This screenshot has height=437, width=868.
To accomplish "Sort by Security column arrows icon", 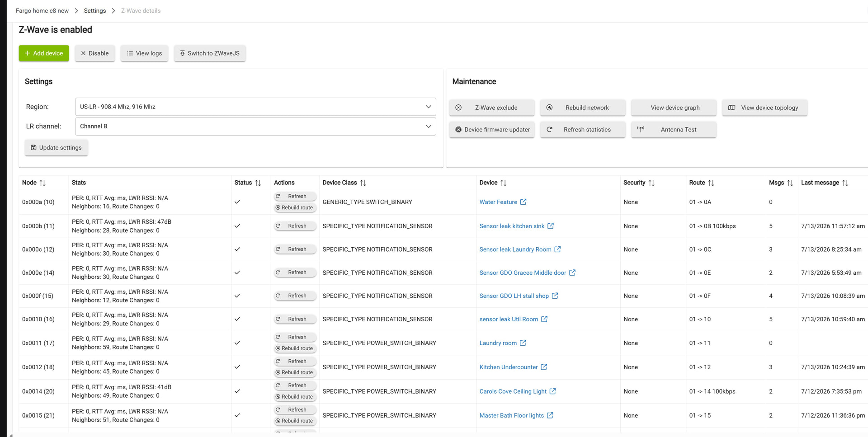I will point(651,183).
